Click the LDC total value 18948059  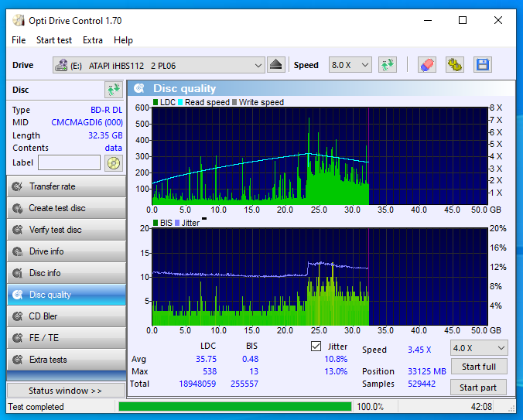coord(197,384)
